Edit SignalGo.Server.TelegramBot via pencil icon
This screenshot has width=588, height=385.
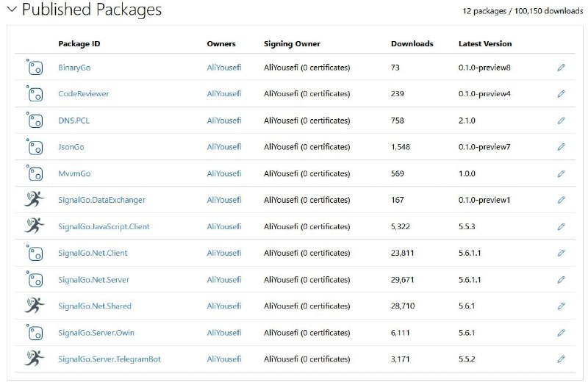click(x=561, y=359)
